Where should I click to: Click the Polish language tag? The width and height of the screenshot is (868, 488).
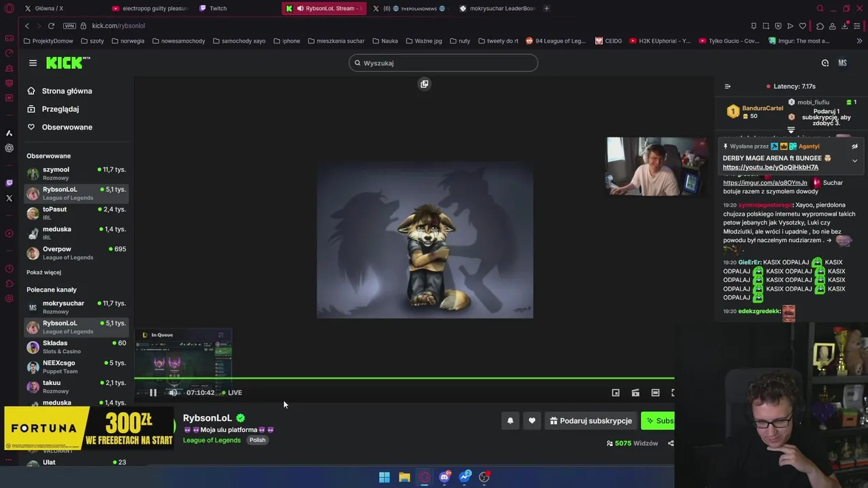pyautogui.click(x=257, y=441)
